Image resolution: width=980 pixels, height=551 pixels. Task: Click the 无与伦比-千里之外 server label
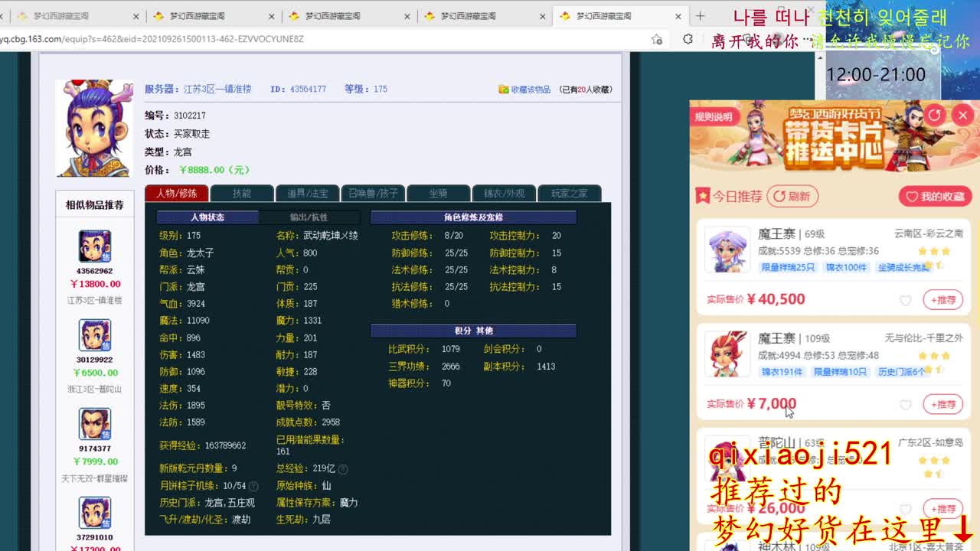[924, 337]
